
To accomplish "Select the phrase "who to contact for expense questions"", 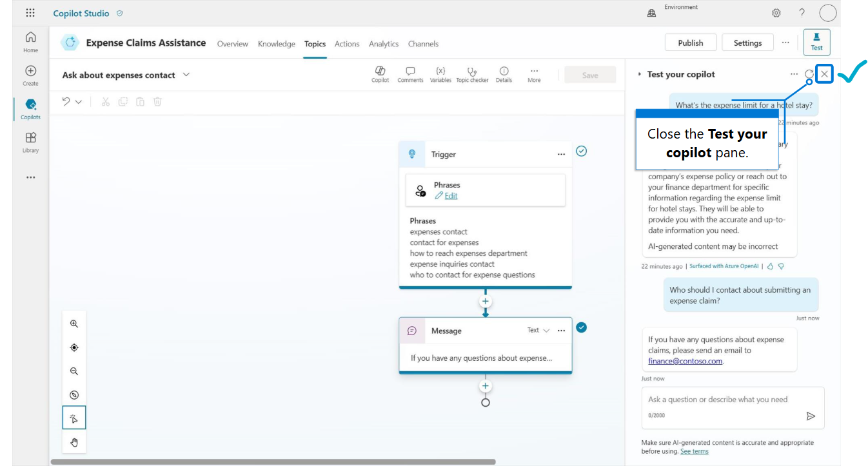I will (x=473, y=275).
